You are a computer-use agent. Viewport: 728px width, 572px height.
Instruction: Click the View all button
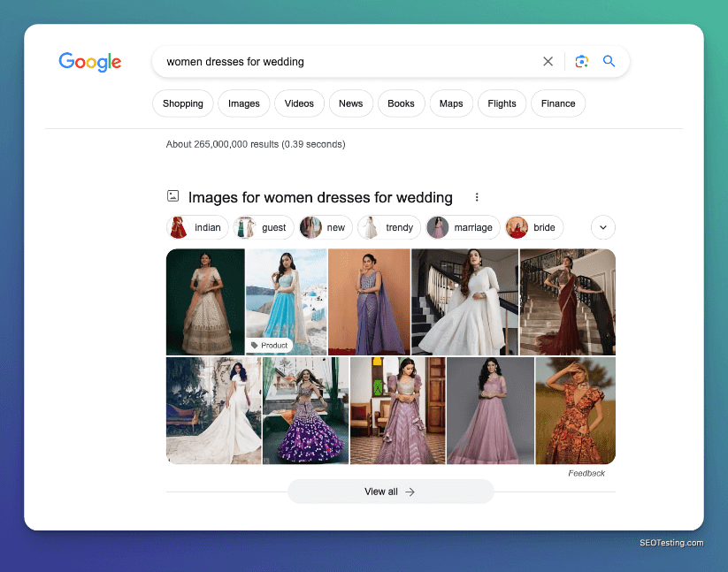(x=390, y=492)
